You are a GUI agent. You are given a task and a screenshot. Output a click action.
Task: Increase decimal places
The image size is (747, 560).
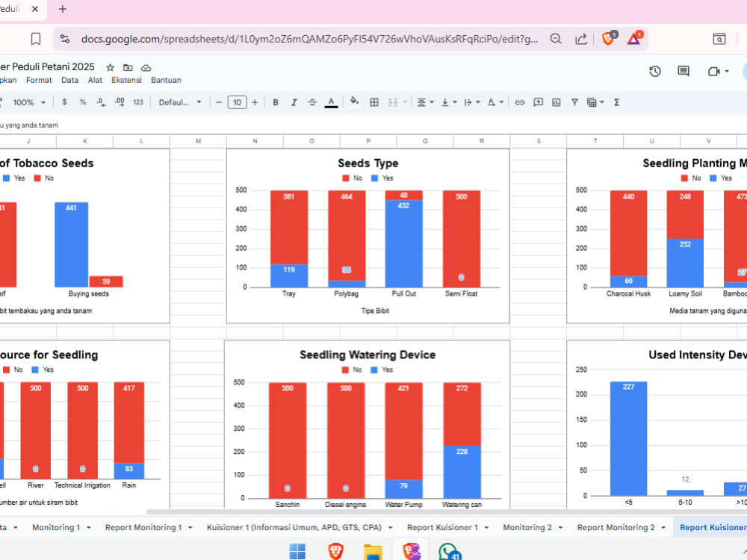point(120,102)
